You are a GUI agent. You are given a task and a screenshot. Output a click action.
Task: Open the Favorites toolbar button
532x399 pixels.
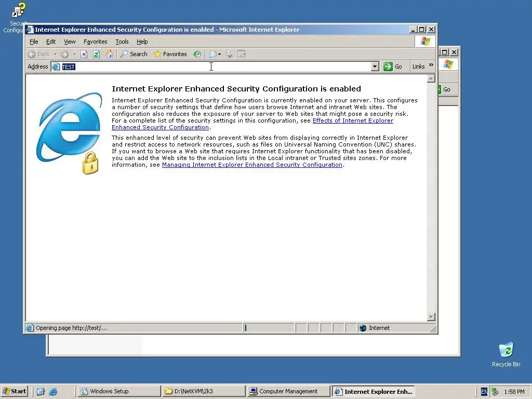click(170, 54)
